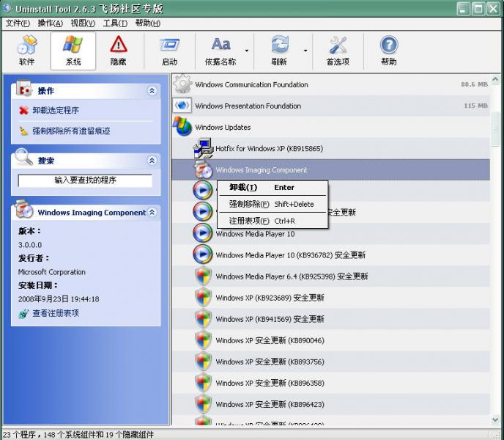Select Windows XP 安全更新 (KB896358)
504x440 pixels.
point(331,382)
